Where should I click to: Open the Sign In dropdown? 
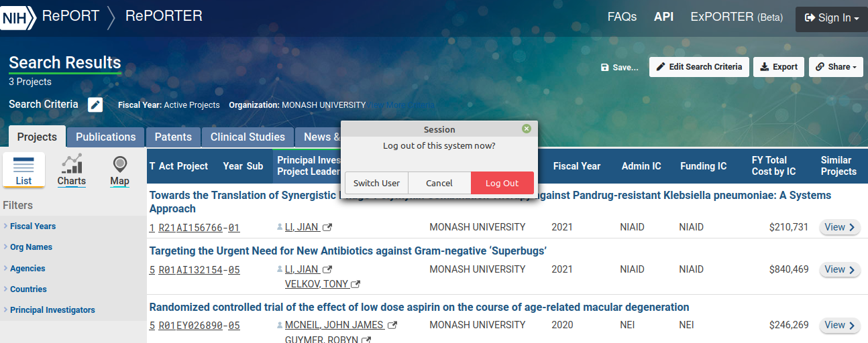click(832, 19)
